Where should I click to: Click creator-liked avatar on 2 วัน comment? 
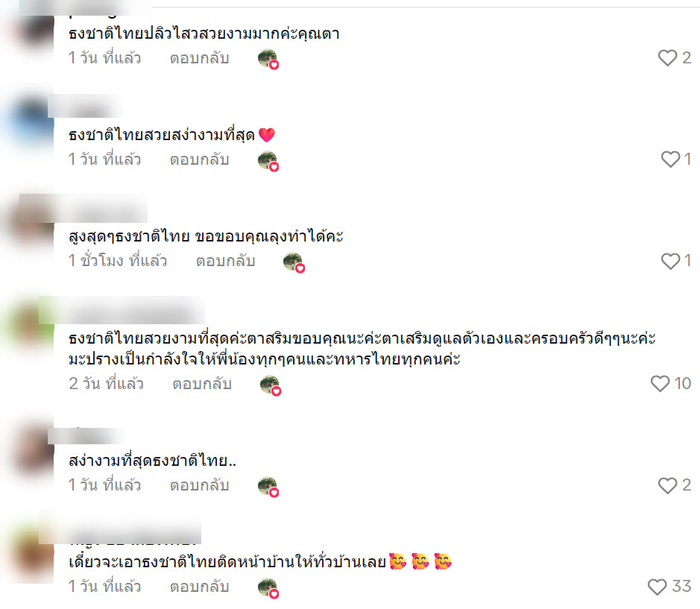271,385
